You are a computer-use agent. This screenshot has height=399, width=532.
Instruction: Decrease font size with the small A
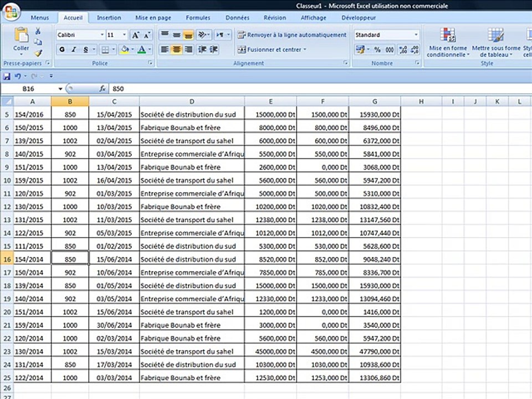click(147, 35)
